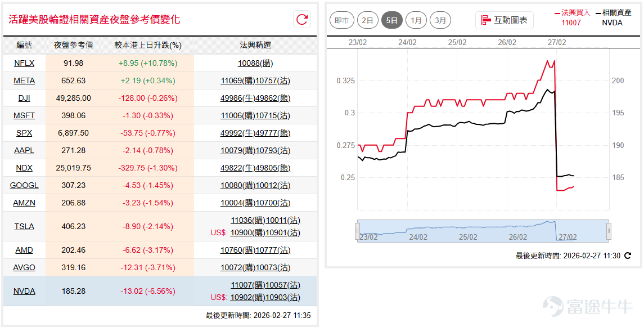Open MSFT put warrant 10715(沽)
Viewport: 644px width, 327px height.
[x=273, y=115]
